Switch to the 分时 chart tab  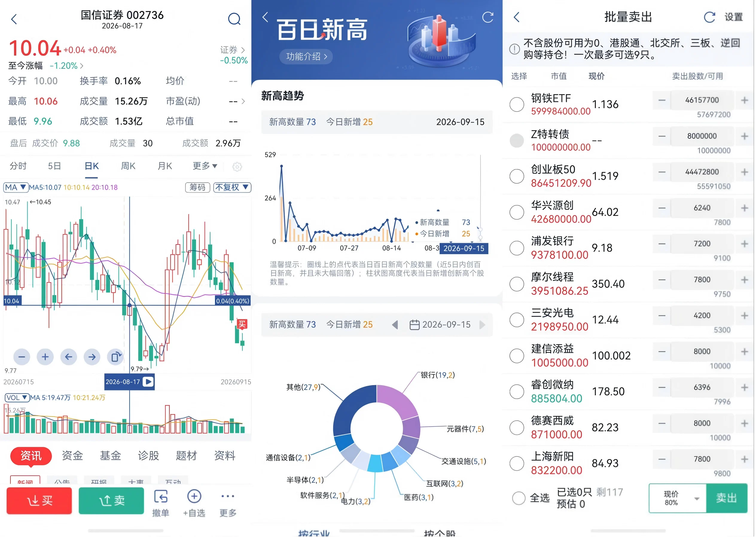18,166
